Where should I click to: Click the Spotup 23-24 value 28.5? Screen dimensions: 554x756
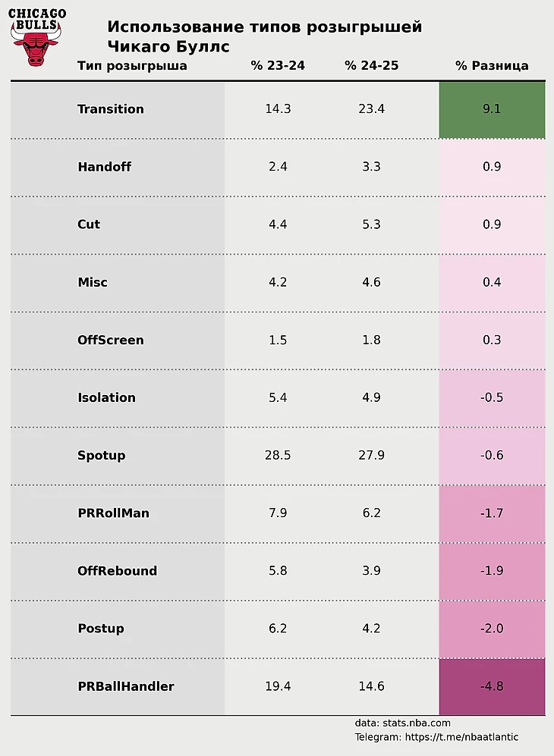[278, 456]
